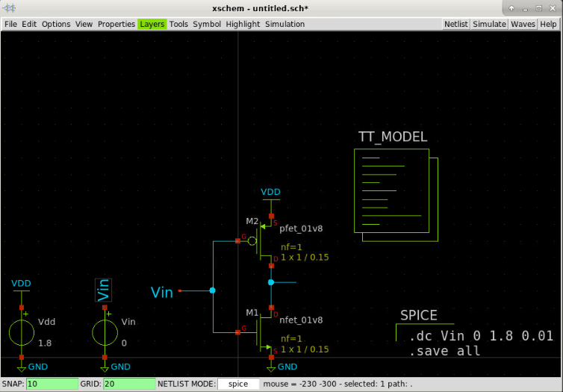
Task: Open the Simulation menu
Action: pyautogui.click(x=284, y=24)
